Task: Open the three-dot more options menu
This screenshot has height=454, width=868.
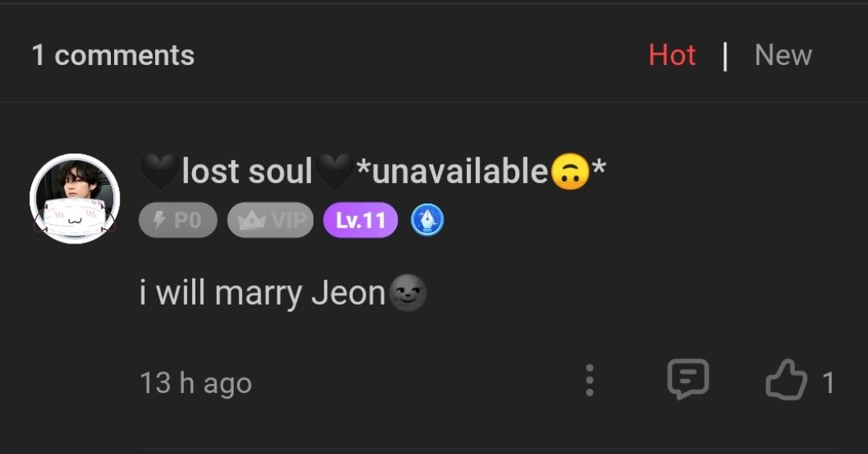Action: point(589,380)
